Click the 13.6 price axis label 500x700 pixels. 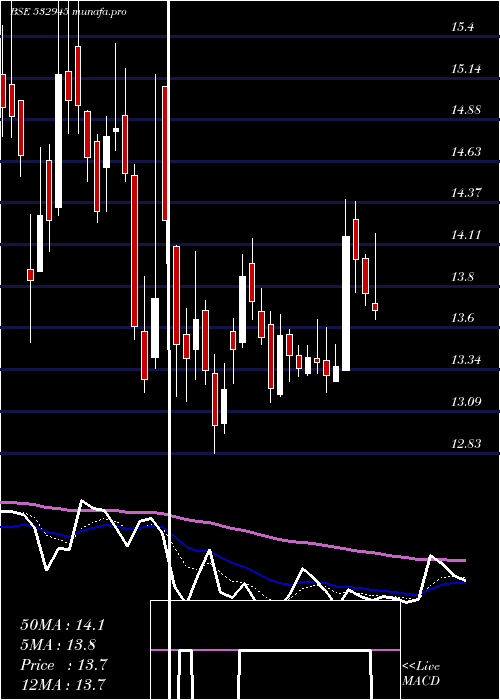point(462,318)
